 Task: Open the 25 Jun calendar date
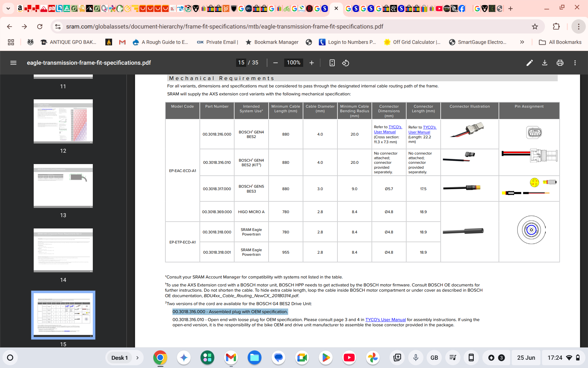[526, 358]
